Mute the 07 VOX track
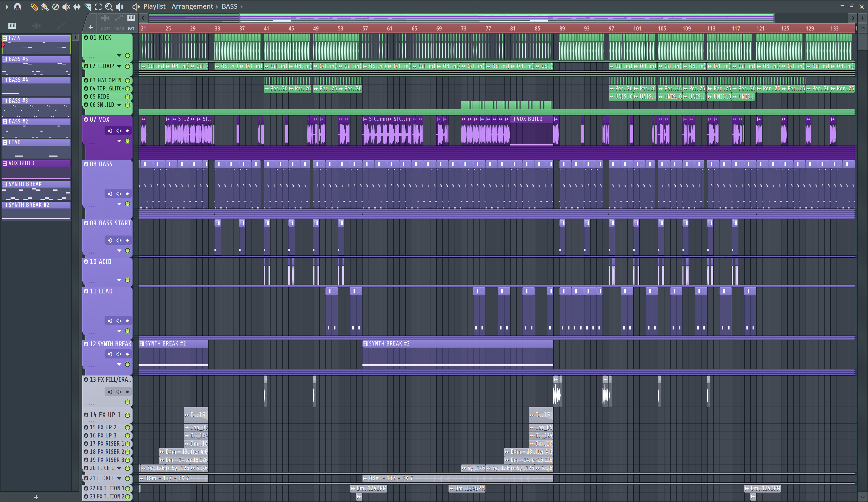 coord(127,141)
